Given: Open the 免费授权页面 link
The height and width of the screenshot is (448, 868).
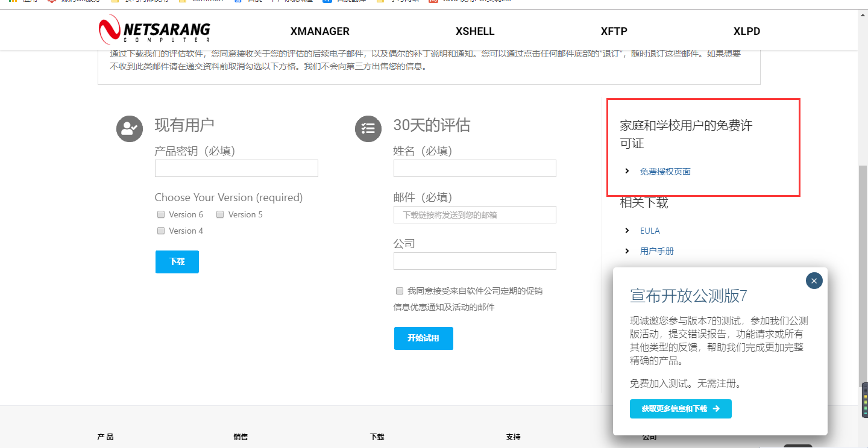Looking at the screenshot, I should [665, 172].
